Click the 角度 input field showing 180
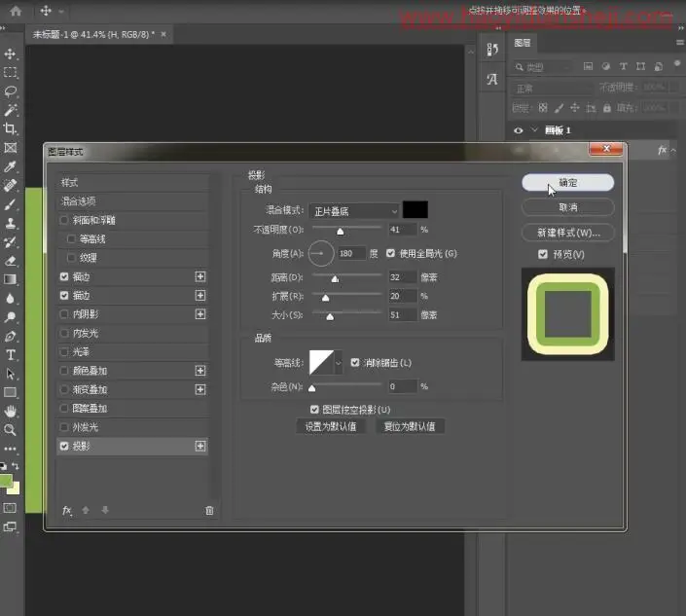This screenshot has width=686, height=616. (x=351, y=253)
